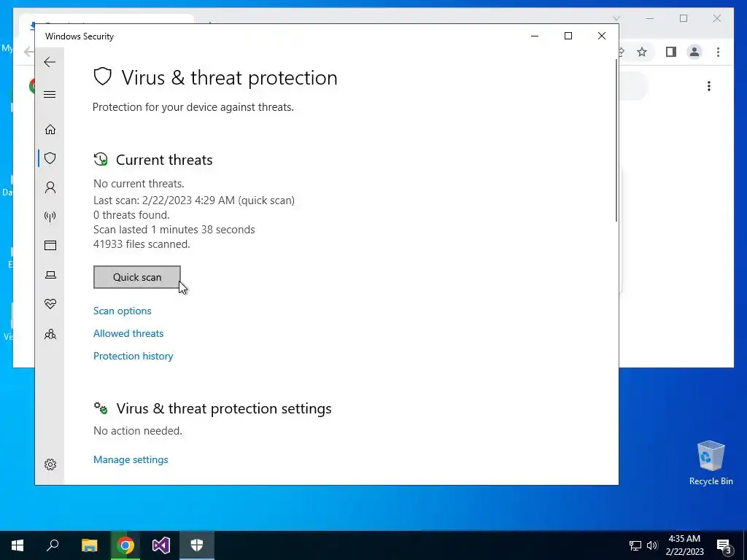Screen dimensions: 747x560
Task: Open Family options icon in sidebar
Action: [x=50, y=334]
